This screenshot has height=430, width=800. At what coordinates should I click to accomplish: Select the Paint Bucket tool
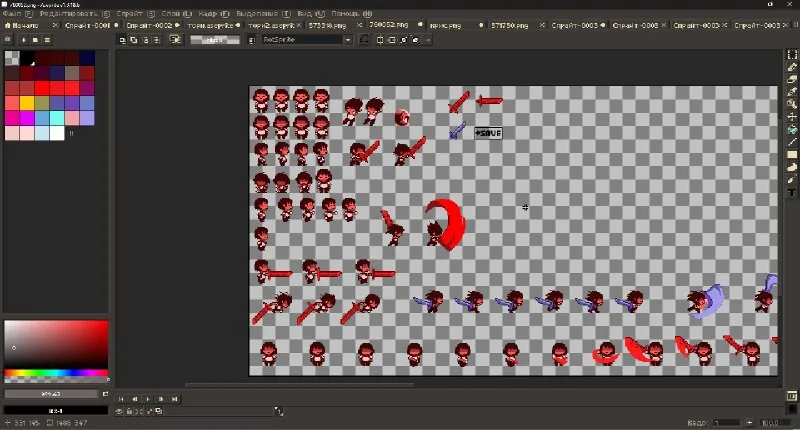[792, 130]
